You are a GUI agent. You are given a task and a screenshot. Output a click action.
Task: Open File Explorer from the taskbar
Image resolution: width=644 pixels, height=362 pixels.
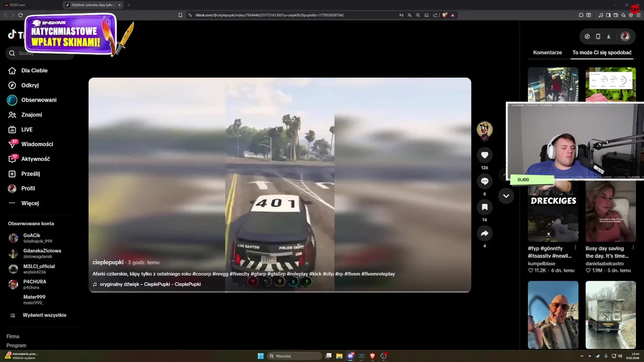(x=340, y=356)
